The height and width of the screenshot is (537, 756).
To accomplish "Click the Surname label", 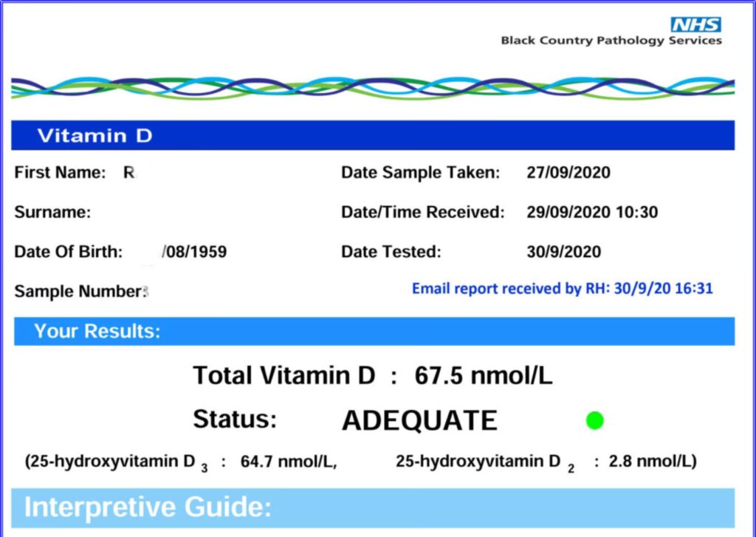I will (x=52, y=213).
